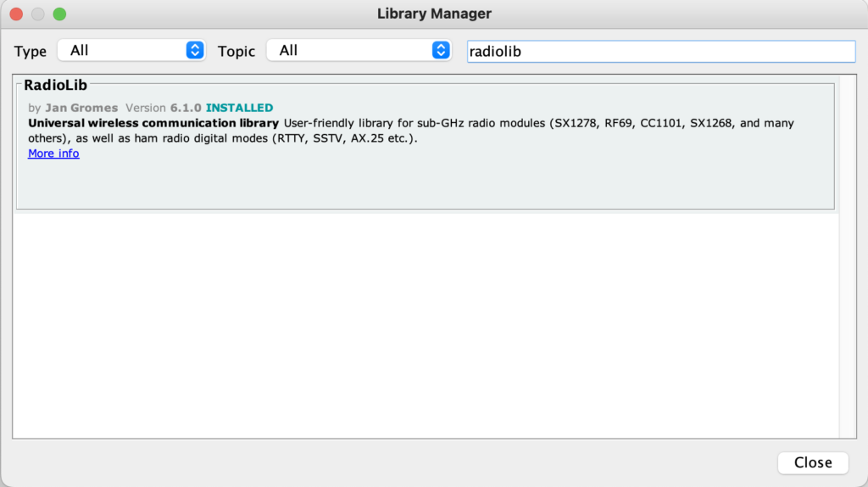Open the More info link for RadioLib
Screen dimensions: 868x487
coord(53,154)
